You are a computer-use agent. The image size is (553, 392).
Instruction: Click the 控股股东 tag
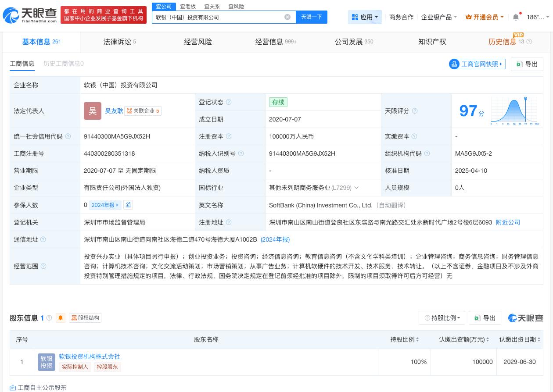tap(108, 367)
